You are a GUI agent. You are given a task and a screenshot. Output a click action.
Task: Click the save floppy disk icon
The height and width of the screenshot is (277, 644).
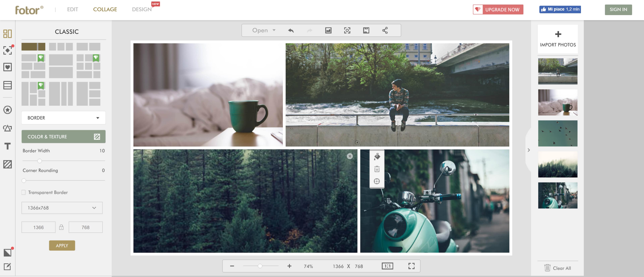click(366, 30)
